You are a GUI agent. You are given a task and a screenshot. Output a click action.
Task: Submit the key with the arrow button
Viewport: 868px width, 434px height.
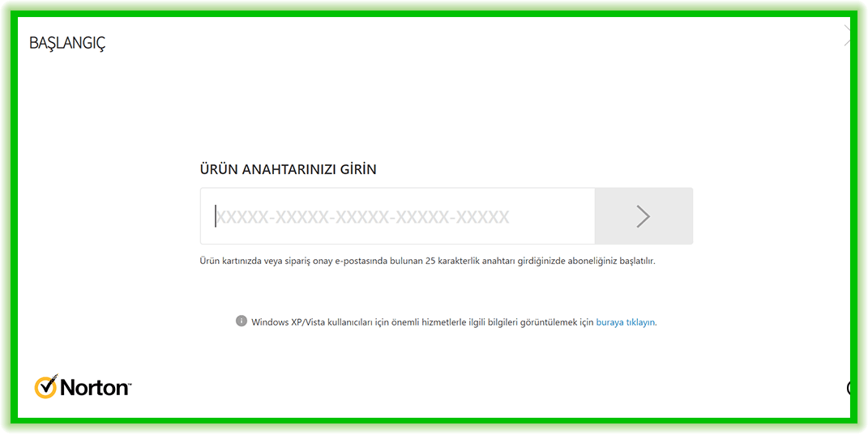644,216
